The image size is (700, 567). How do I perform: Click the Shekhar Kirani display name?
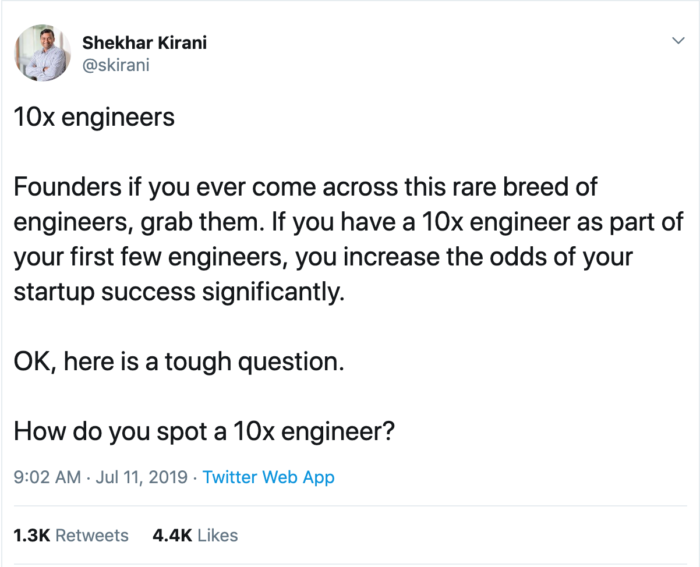point(144,43)
